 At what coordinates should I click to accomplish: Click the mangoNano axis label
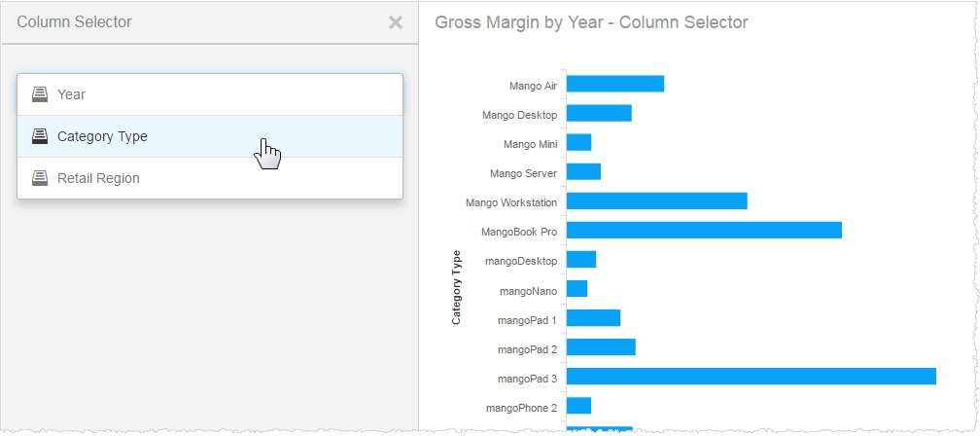click(528, 290)
